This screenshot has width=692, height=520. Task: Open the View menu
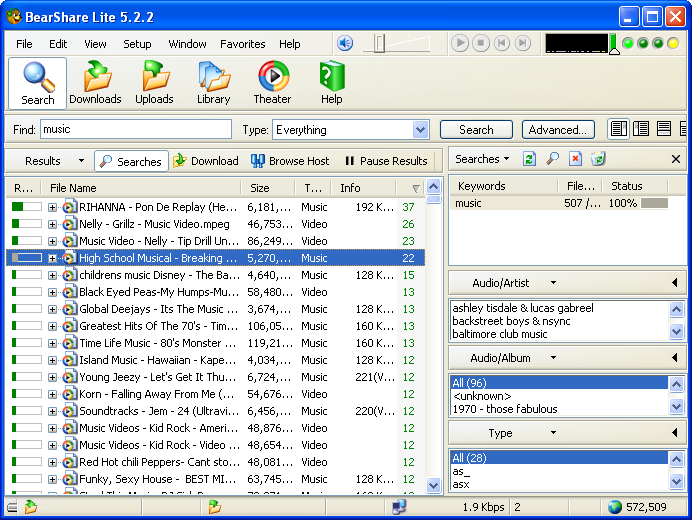click(95, 44)
